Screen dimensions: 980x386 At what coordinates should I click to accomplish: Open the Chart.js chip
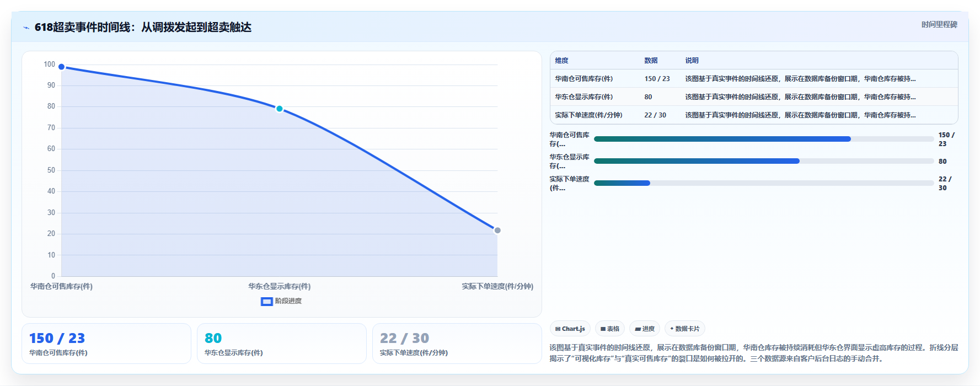coord(570,329)
